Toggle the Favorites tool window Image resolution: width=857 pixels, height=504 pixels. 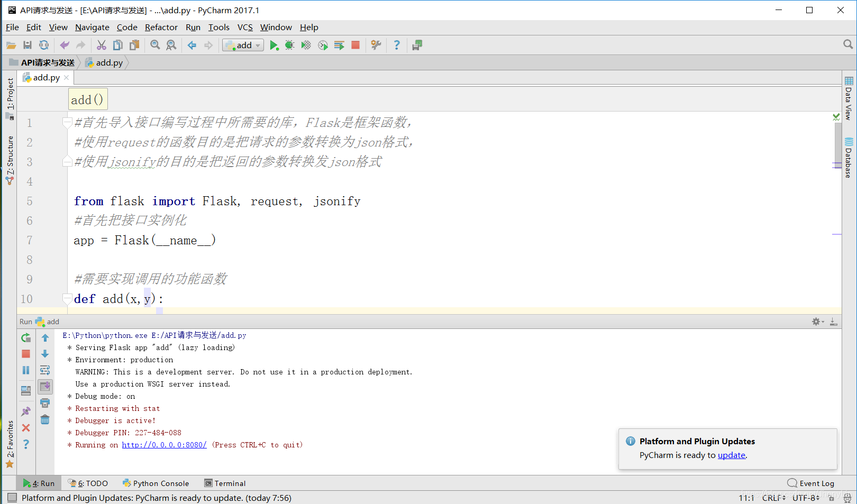click(10, 444)
